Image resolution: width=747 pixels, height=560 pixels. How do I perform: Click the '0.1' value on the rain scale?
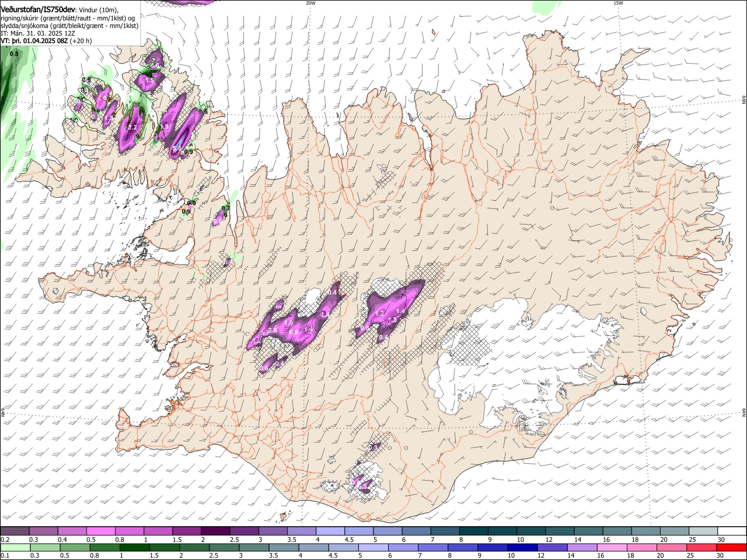[5, 555]
